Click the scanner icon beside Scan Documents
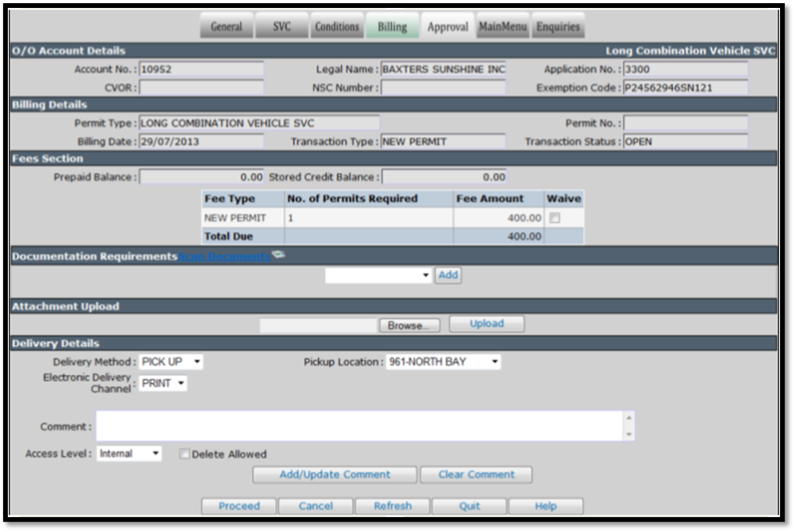Screen dimensions: 795x532 pos(279,255)
